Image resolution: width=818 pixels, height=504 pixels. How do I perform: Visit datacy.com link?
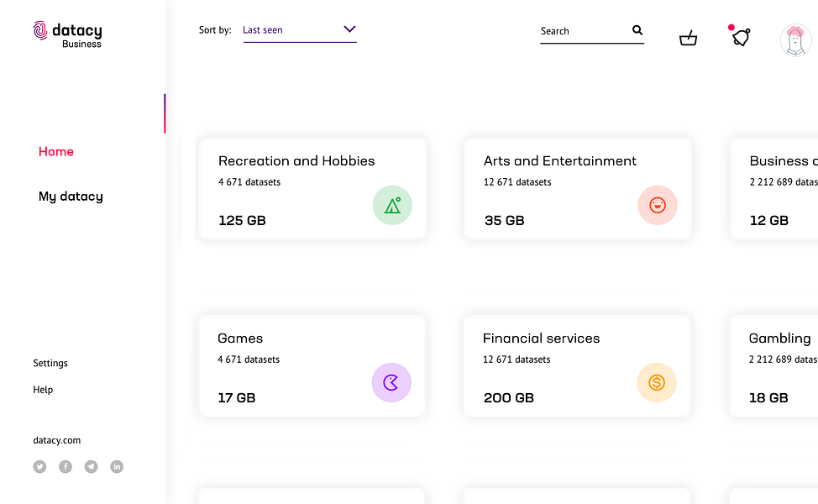(x=57, y=440)
